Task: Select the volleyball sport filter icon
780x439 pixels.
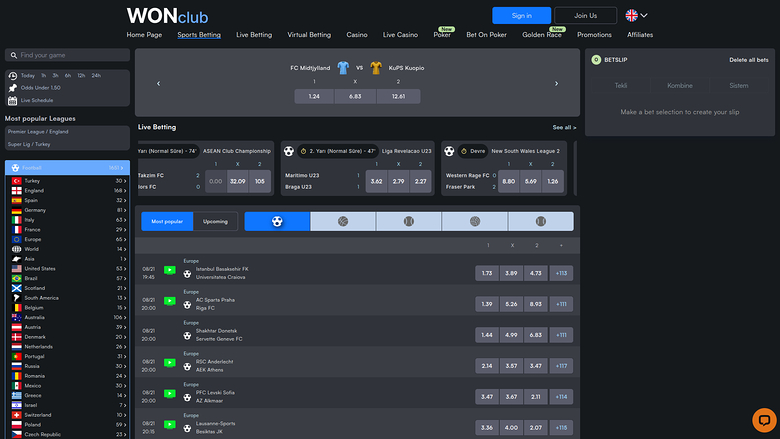Action: 475,221
